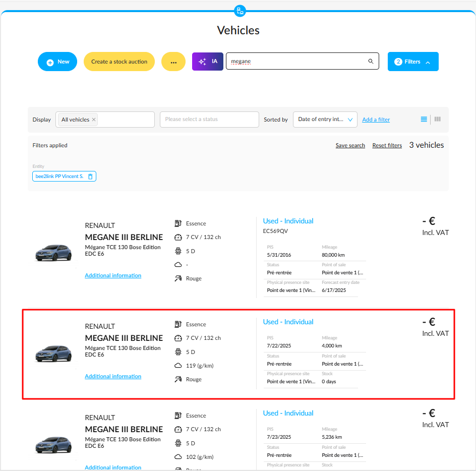Viewport: 476px width, 471px height.
Task: Click the Reset filters link
Action: pos(387,145)
